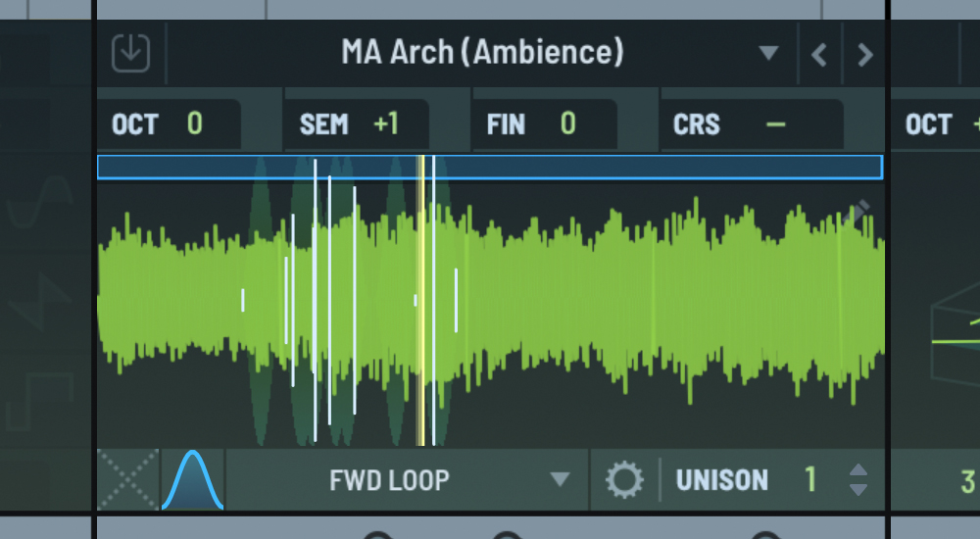Toggle the crossfade X button
Viewport: 980px width, 539px height.
128,479
